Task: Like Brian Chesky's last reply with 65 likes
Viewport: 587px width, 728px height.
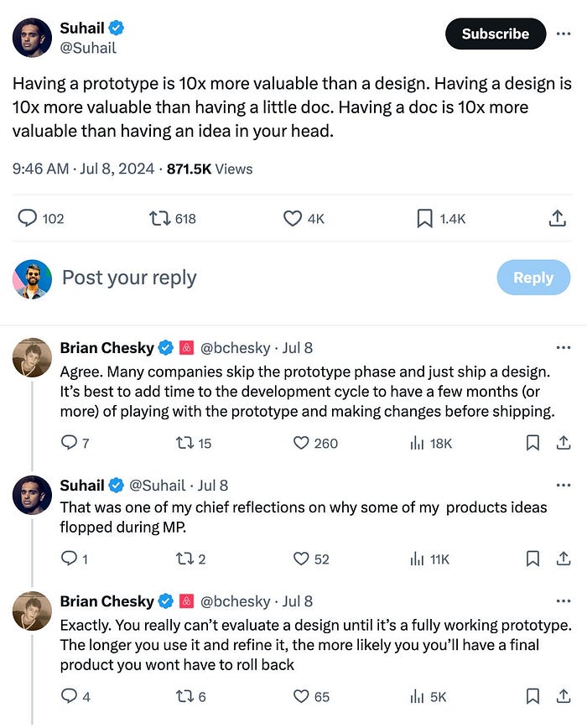Action: click(x=301, y=696)
